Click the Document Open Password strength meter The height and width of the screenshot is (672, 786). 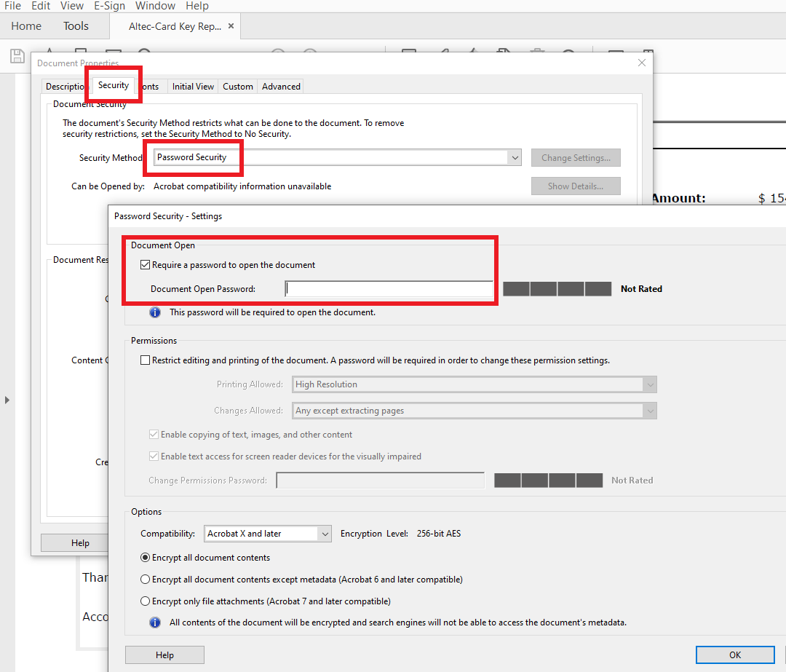coord(557,289)
